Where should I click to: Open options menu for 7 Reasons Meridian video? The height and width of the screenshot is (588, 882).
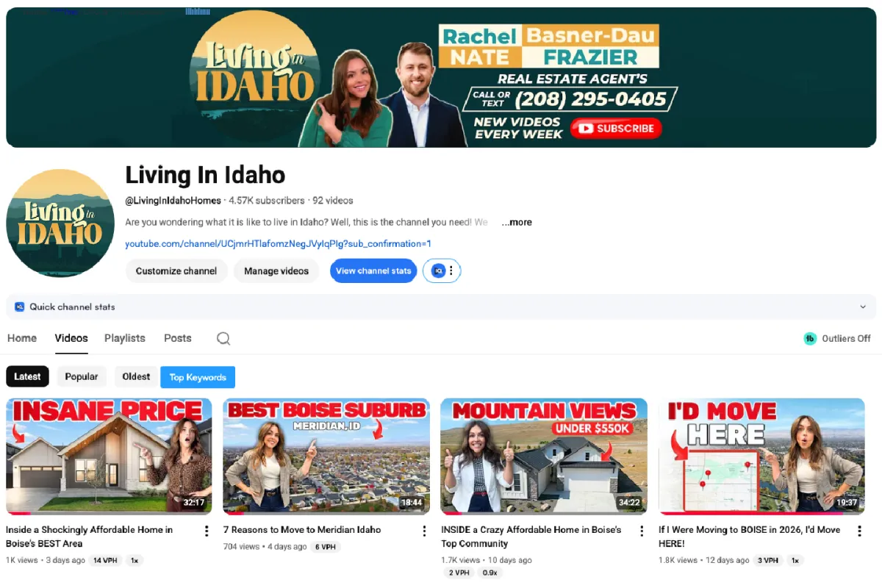(424, 531)
